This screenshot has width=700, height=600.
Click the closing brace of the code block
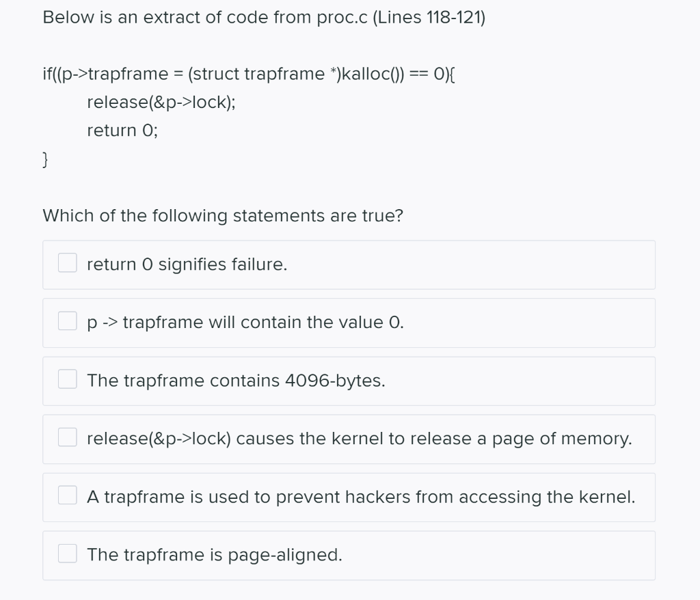click(46, 160)
